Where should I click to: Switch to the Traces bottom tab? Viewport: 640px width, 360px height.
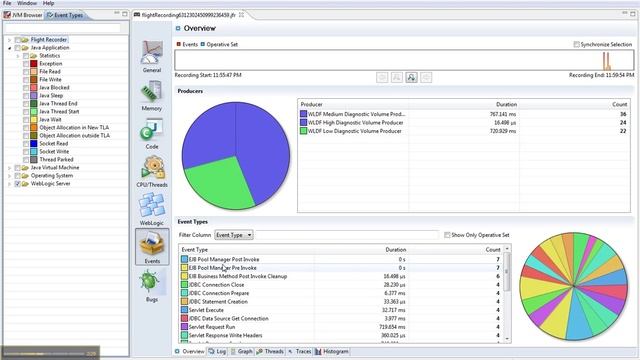[299, 351]
